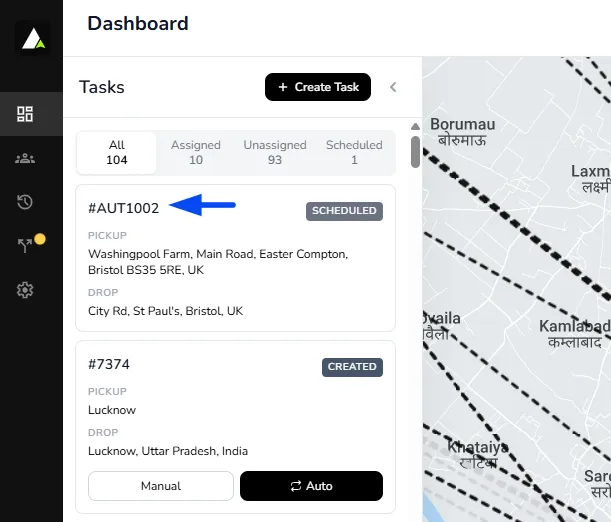Click the Tasks panel heading
611x522 pixels.
[102, 87]
